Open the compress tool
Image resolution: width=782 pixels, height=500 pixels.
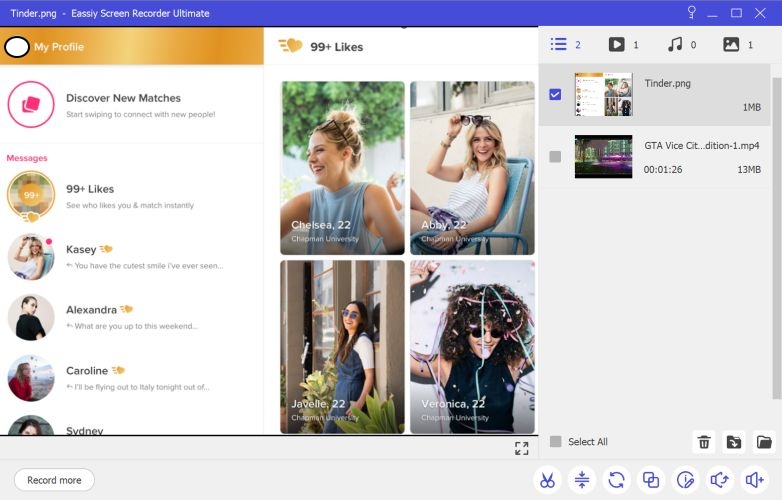(x=582, y=480)
